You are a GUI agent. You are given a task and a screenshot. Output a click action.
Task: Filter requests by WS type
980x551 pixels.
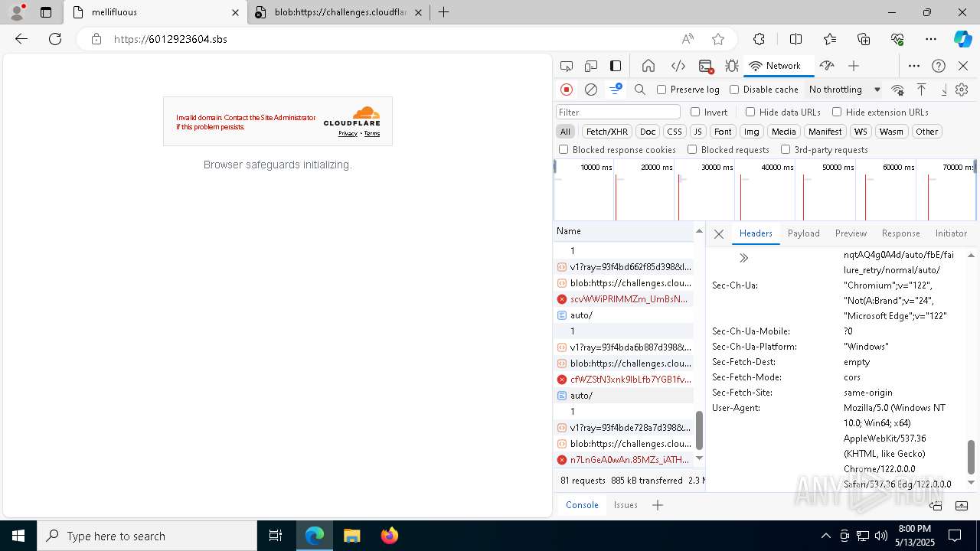pos(861,132)
